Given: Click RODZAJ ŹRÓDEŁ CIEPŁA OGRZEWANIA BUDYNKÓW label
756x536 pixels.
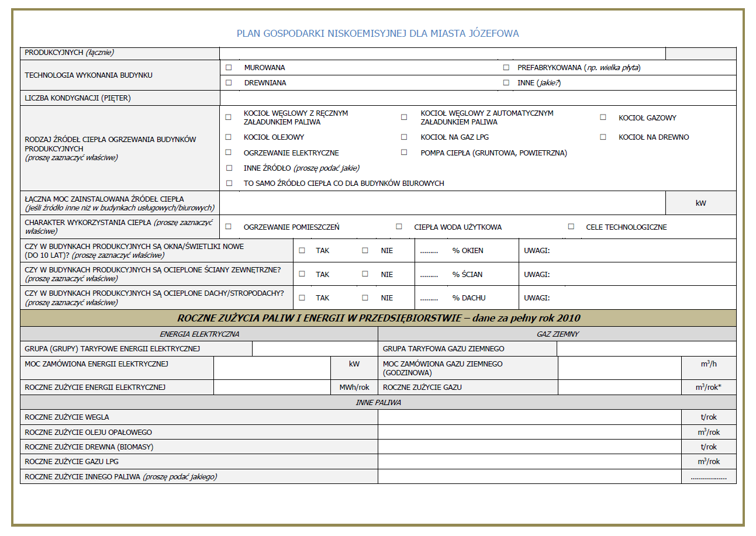Looking at the screenshot, I should pos(111,148).
